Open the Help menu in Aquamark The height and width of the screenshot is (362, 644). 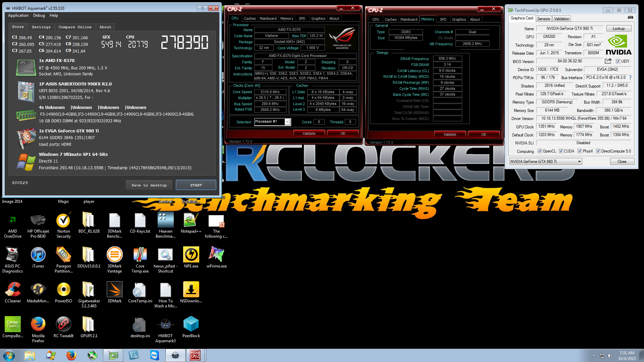pos(54,15)
